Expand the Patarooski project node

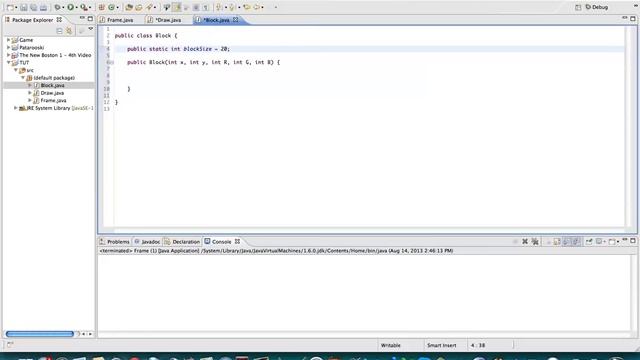click(9, 47)
